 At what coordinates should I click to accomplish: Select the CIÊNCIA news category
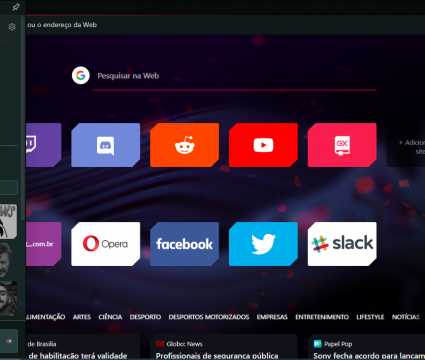pos(110,317)
